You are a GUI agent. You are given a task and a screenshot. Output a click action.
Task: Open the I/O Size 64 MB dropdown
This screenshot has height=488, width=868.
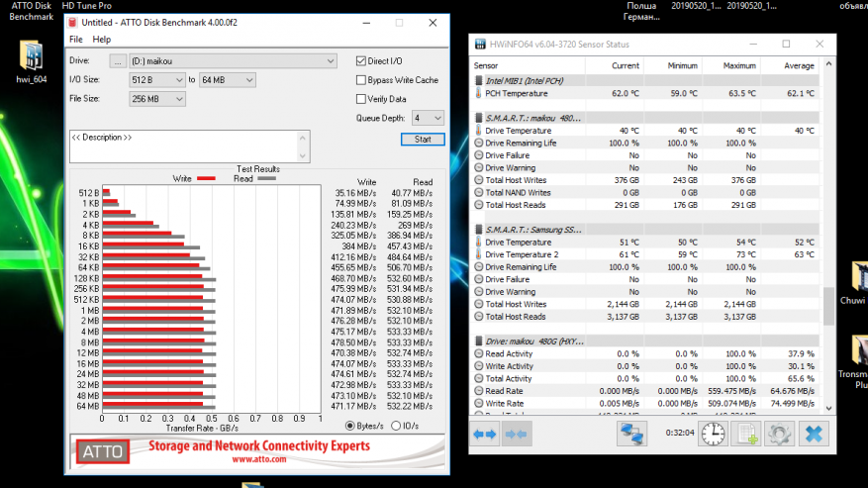pos(227,80)
